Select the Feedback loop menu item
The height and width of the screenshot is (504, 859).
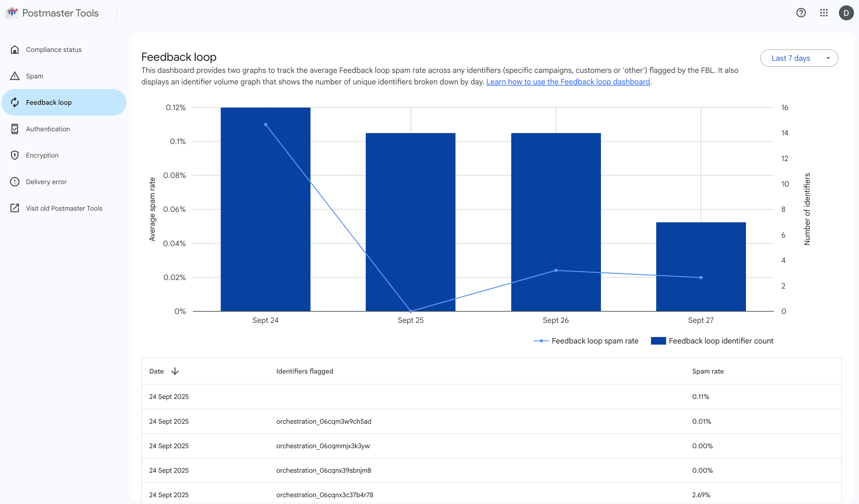(49, 103)
